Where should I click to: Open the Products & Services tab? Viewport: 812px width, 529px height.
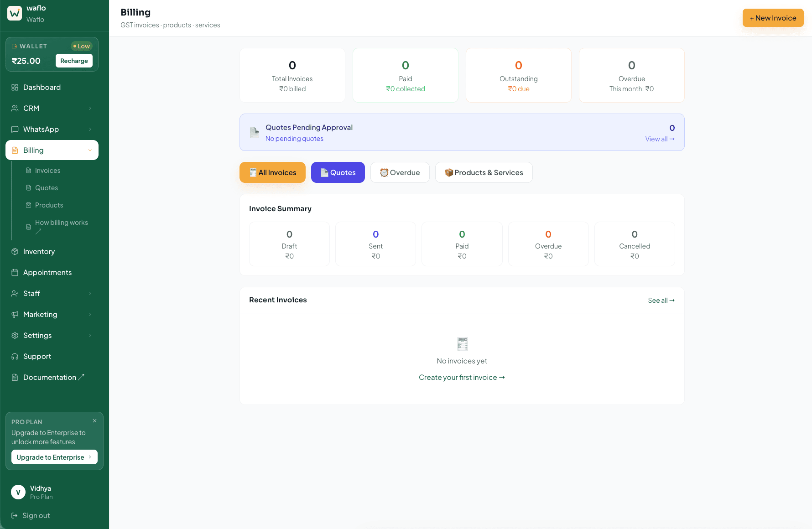tap(484, 172)
